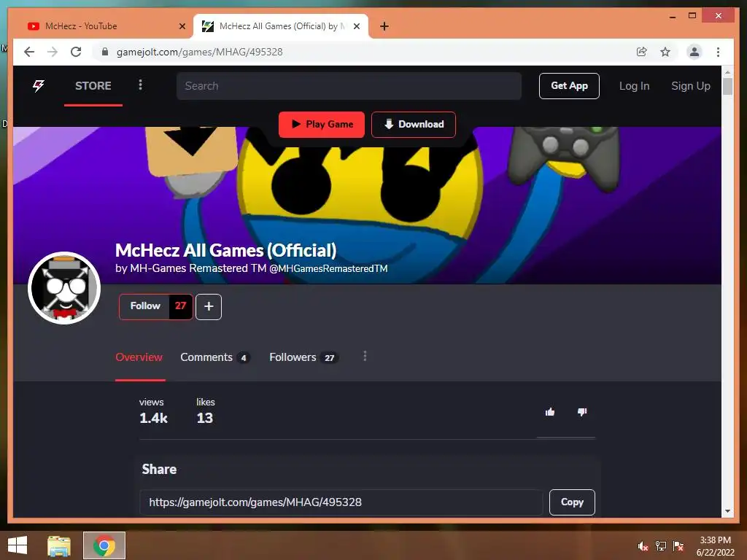This screenshot has height=560, width=747.
Task: Open the Chrome profile icon
Action: [x=694, y=52]
